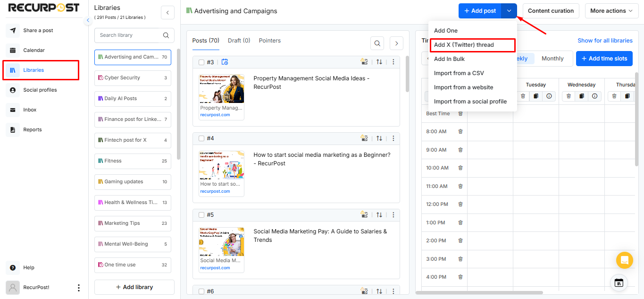Delete the 8:00 AM time slot
The height and width of the screenshot is (299, 644).
(460, 131)
